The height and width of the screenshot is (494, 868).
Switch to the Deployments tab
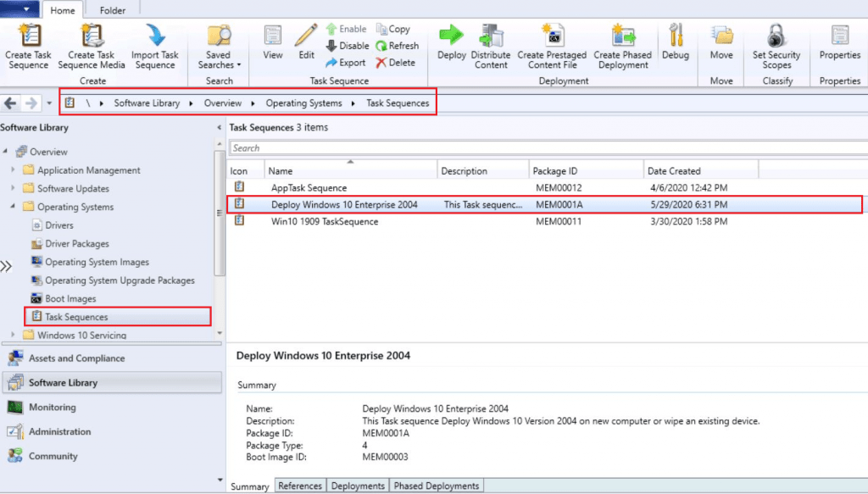(x=358, y=486)
